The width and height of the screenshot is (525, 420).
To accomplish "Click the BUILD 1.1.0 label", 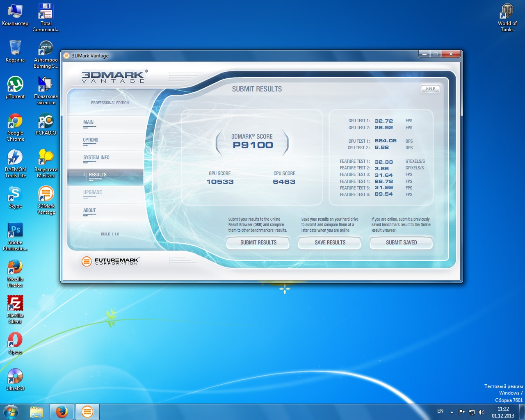I will pyautogui.click(x=110, y=234).
